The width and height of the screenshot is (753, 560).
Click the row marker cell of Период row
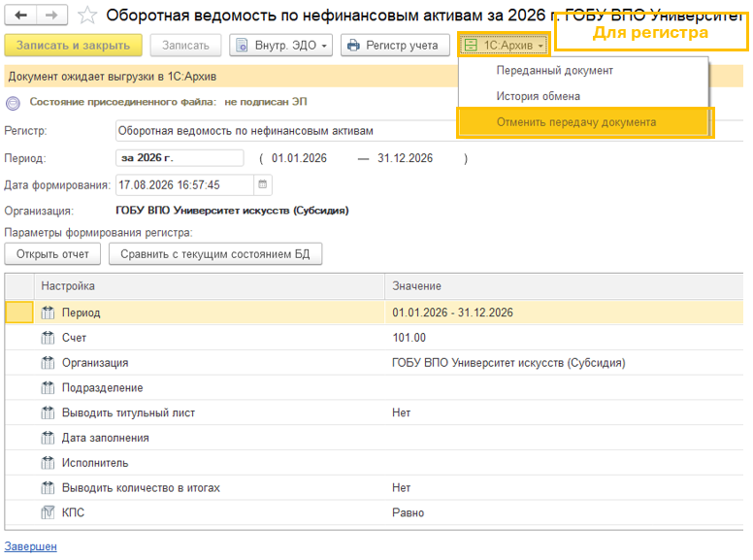click(19, 313)
